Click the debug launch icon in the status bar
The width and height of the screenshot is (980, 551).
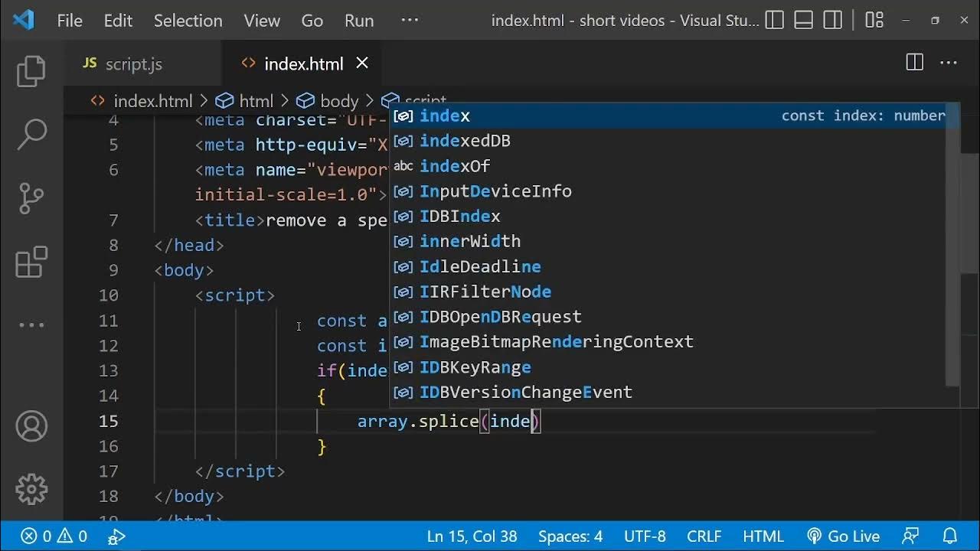click(117, 536)
